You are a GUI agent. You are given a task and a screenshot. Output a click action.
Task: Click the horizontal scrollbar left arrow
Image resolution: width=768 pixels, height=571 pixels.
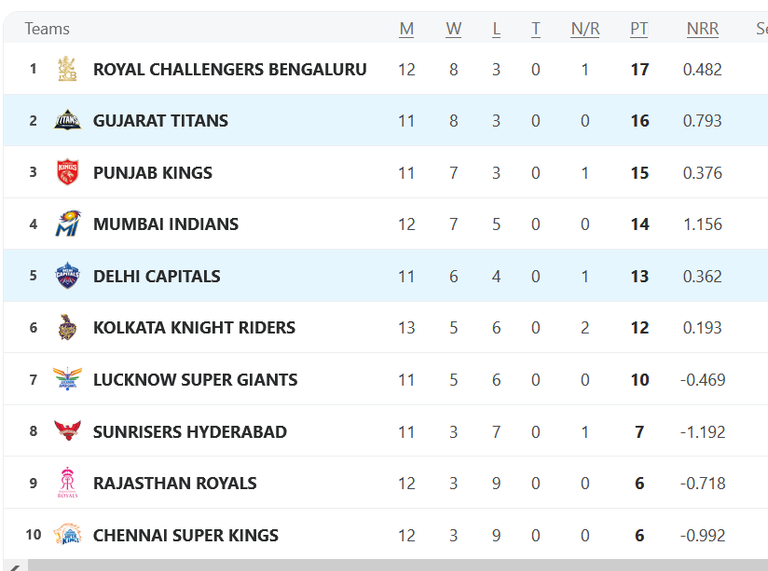15,566
